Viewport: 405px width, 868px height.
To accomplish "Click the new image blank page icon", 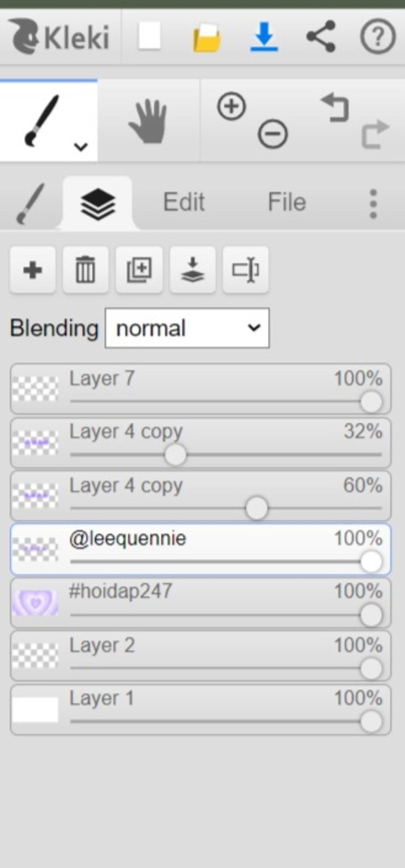I will pyautogui.click(x=149, y=36).
